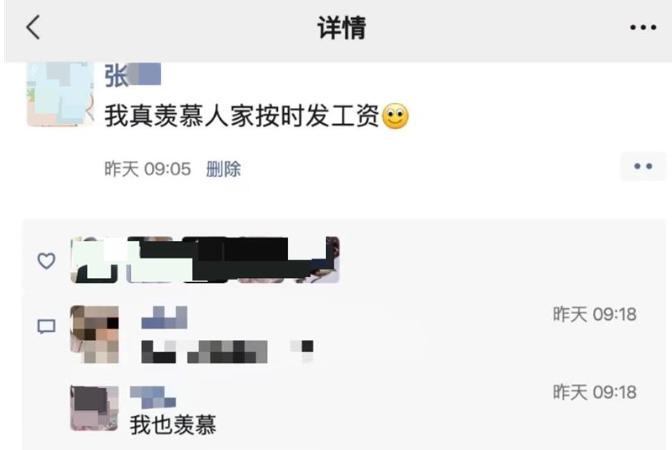The image size is (672, 450).
Task: Tap the heart likes icon
Action: 46,261
